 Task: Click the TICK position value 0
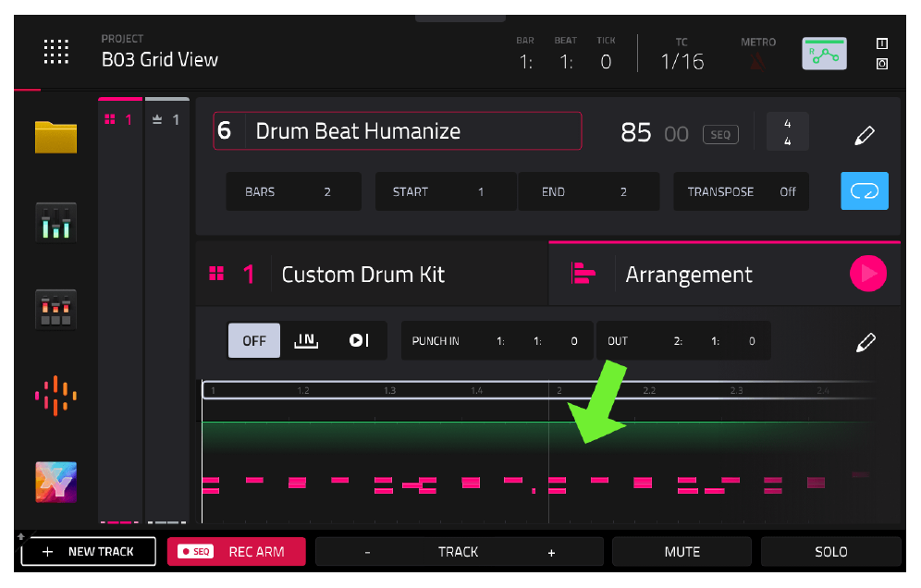(x=607, y=62)
